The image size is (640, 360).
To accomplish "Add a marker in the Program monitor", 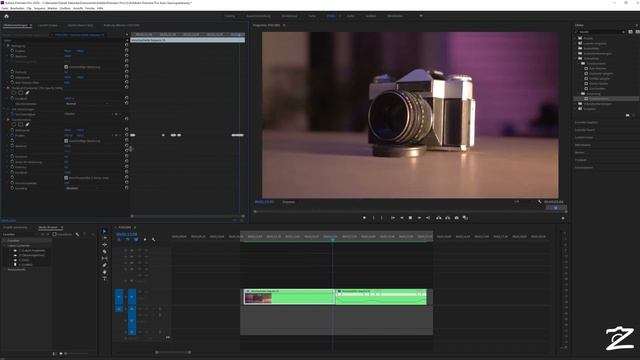I will tap(364, 218).
